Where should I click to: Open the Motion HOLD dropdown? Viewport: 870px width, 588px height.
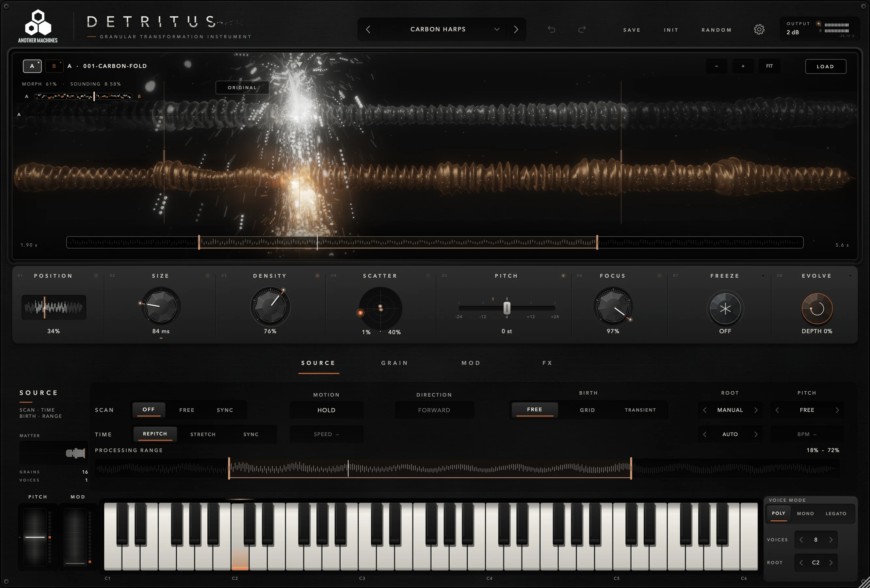coord(327,410)
